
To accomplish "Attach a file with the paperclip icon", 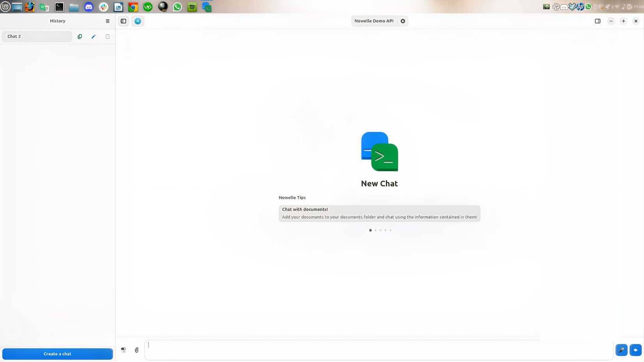I will (x=137, y=350).
